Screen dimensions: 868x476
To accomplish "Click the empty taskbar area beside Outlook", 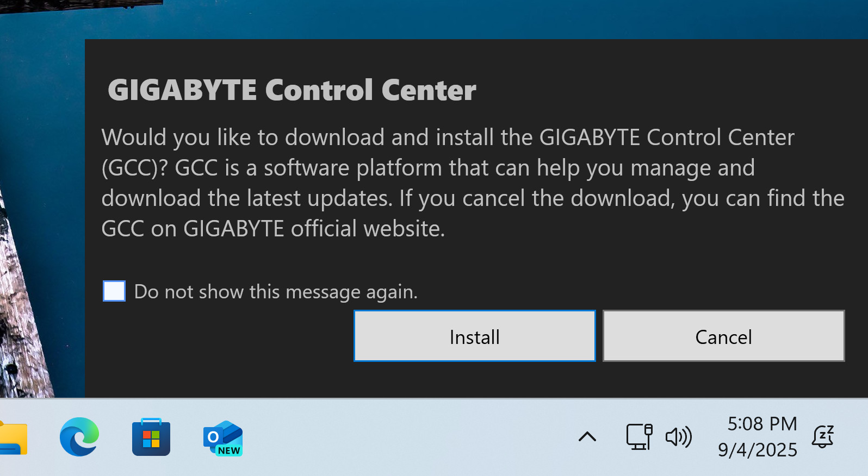I will pos(408,437).
